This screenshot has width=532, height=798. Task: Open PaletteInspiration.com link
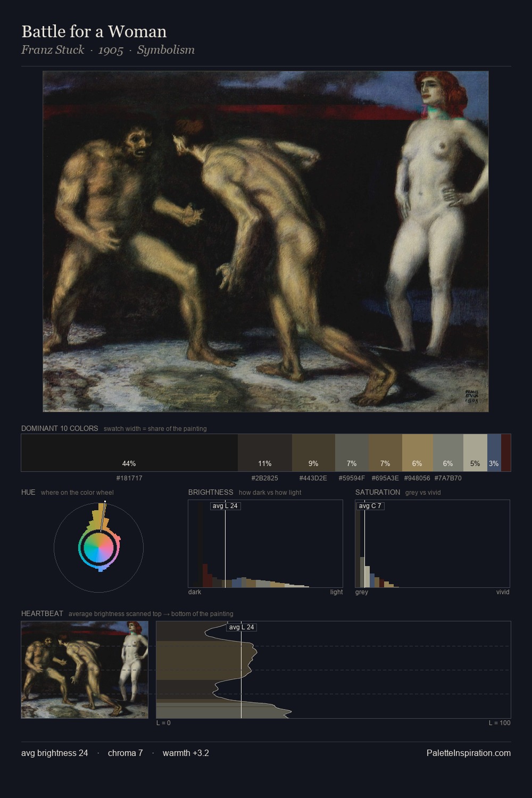(x=469, y=753)
